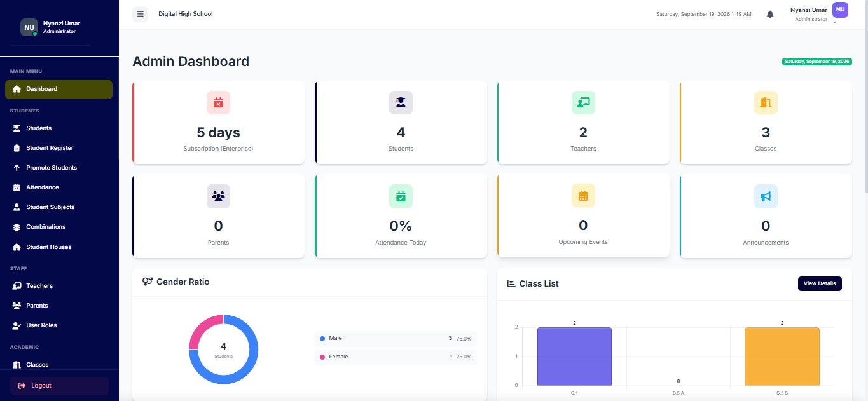Click the clipboard icon beside Student Register

(x=17, y=148)
